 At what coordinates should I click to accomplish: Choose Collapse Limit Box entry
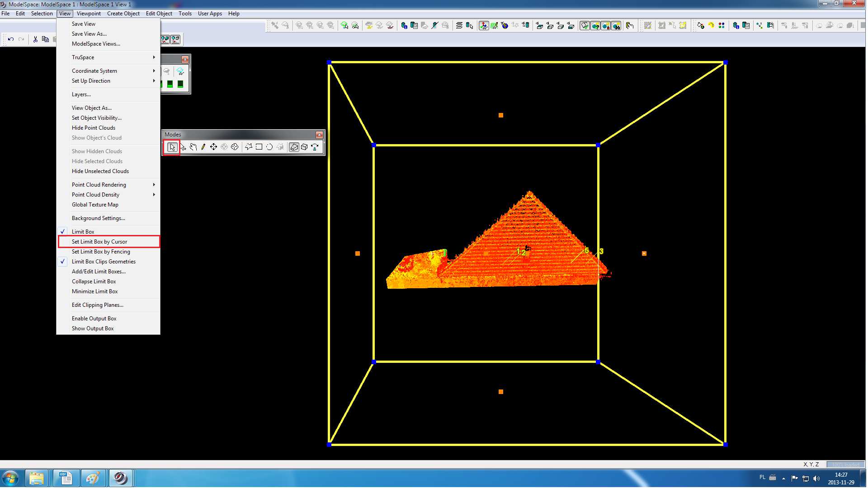(108, 282)
